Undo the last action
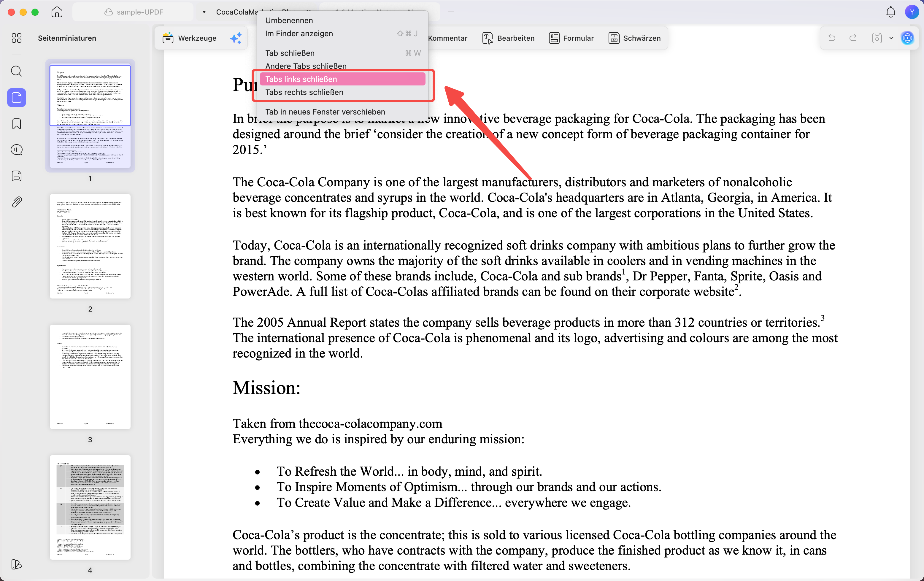Image resolution: width=924 pixels, height=581 pixels. 831,38
